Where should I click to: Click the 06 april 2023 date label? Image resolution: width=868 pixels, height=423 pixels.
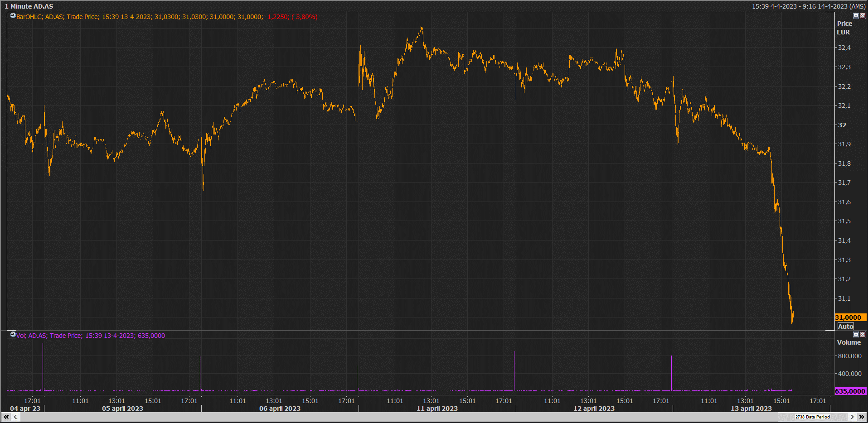pyautogui.click(x=280, y=409)
